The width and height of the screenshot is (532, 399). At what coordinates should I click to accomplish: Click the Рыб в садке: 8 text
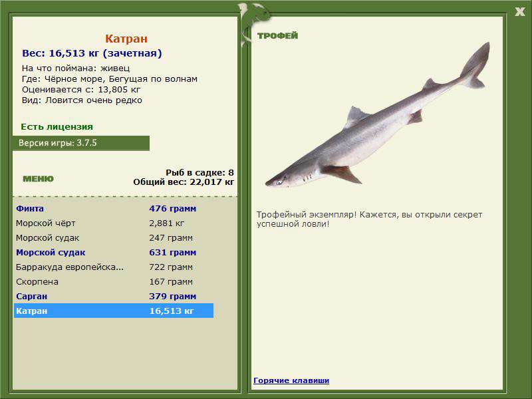pos(200,172)
